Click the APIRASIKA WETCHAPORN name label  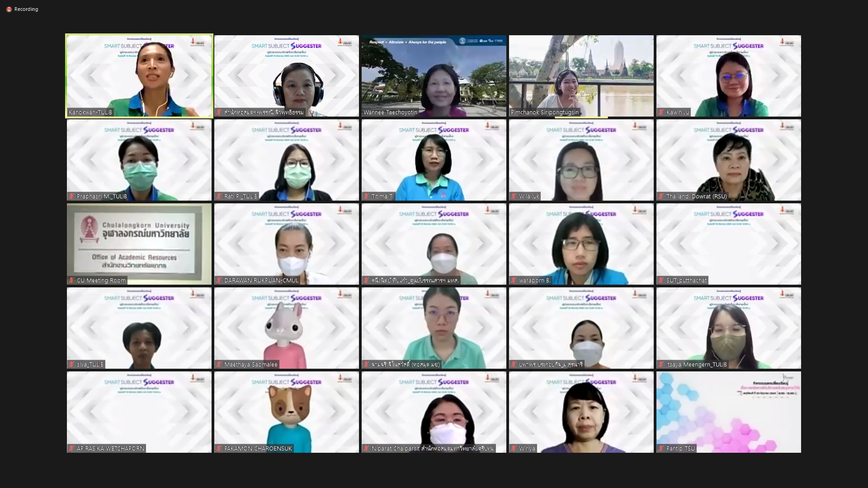coord(110,448)
